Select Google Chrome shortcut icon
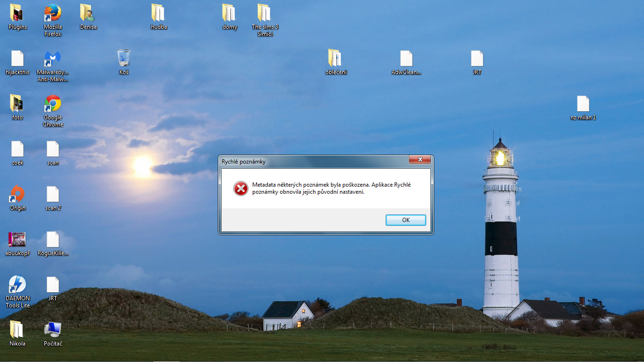Viewport: 644px width, 362px height. (x=53, y=103)
